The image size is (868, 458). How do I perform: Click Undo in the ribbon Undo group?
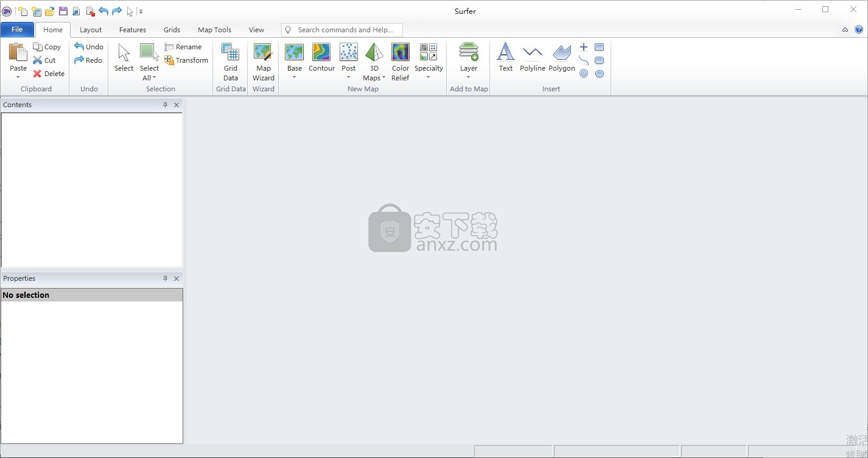pyautogui.click(x=89, y=47)
